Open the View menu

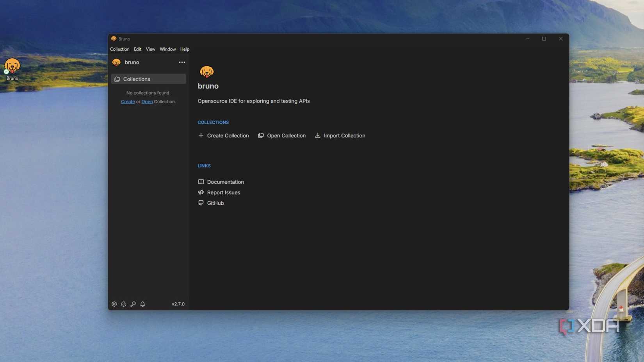click(x=150, y=49)
